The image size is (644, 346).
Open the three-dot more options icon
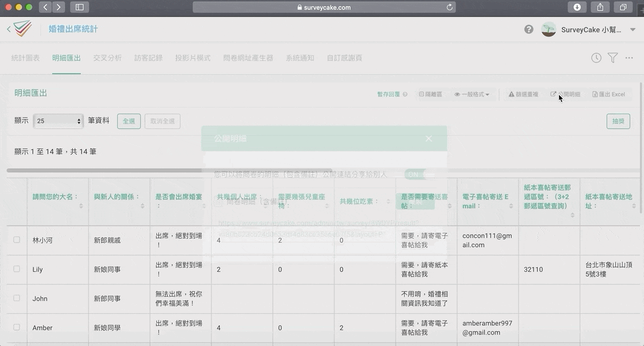(629, 58)
